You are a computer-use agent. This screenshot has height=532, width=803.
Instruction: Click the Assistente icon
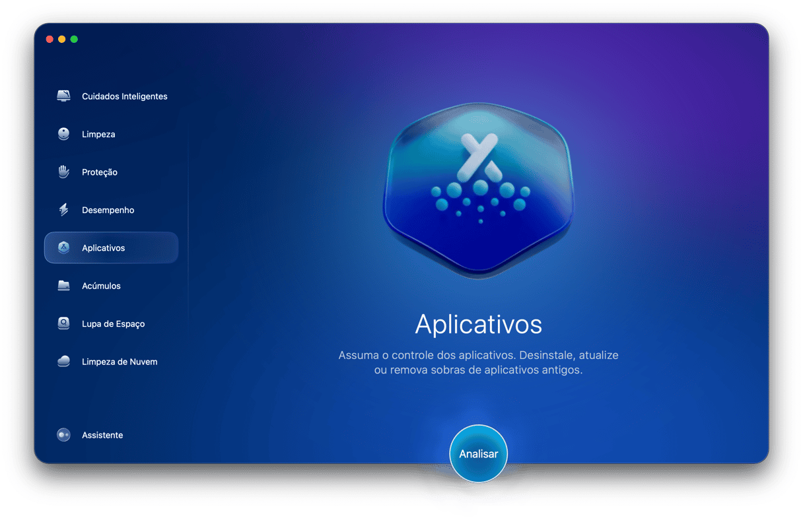(63, 435)
